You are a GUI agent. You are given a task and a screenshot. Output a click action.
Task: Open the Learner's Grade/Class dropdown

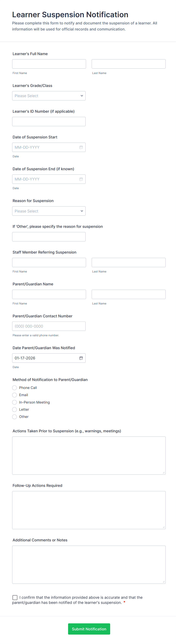pos(49,96)
